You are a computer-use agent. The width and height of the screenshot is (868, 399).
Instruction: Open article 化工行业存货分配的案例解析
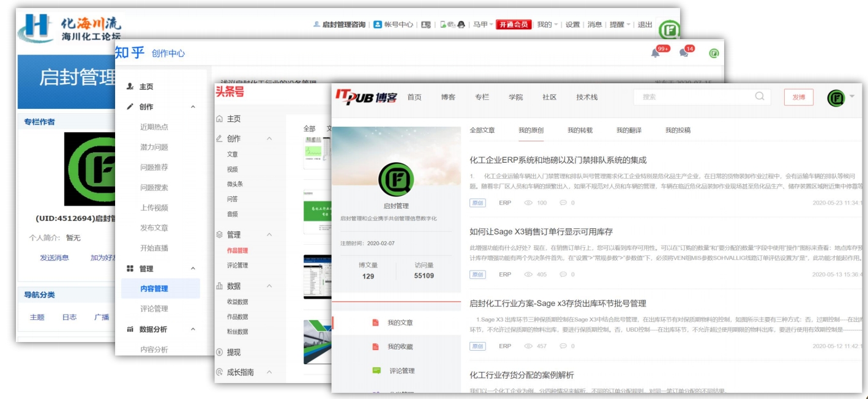click(522, 375)
